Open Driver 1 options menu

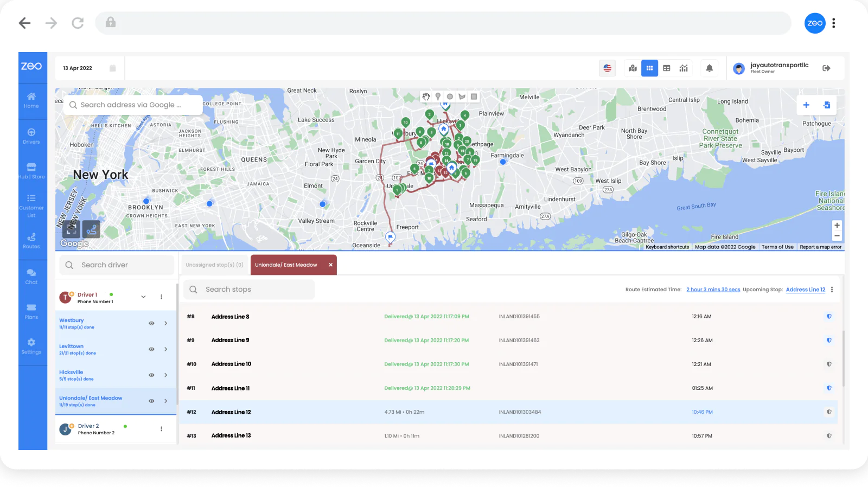tap(161, 297)
